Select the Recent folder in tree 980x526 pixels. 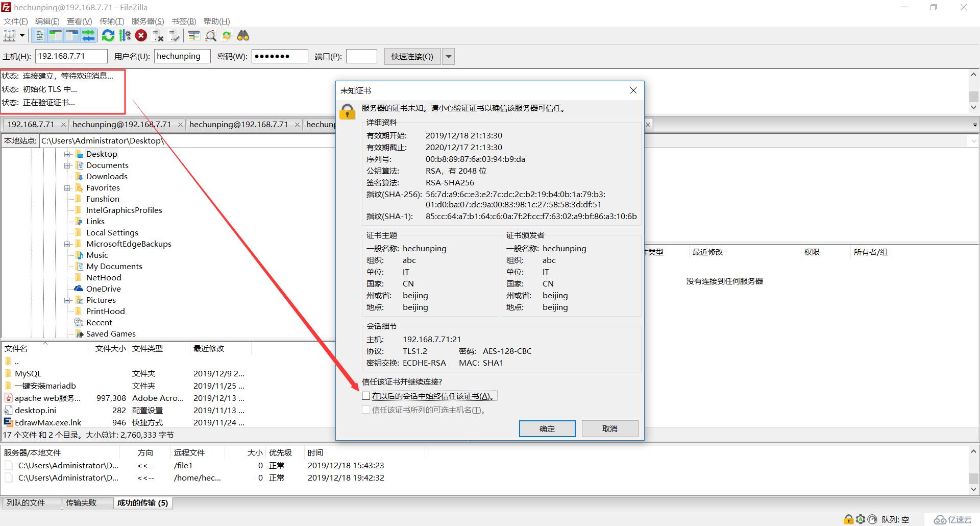[99, 323]
